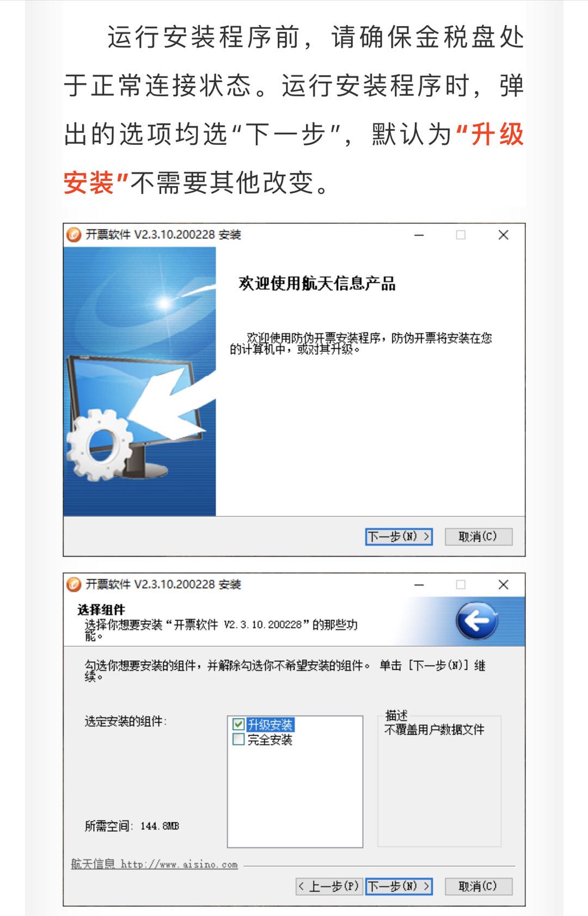Go back with the 上一步(P) button

pyautogui.click(x=328, y=887)
